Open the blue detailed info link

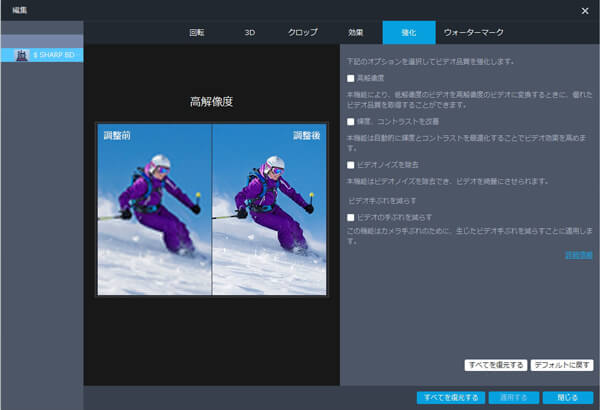pos(579,255)
